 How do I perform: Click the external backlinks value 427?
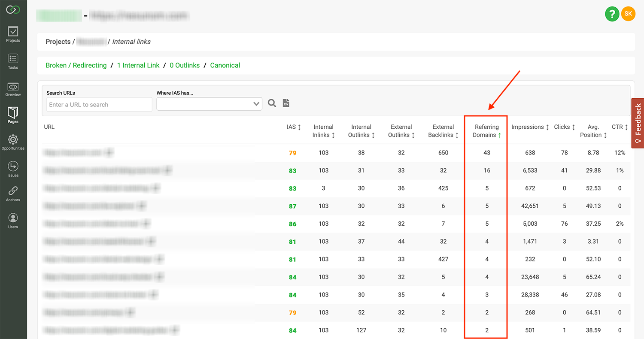[x=443, y=259]
